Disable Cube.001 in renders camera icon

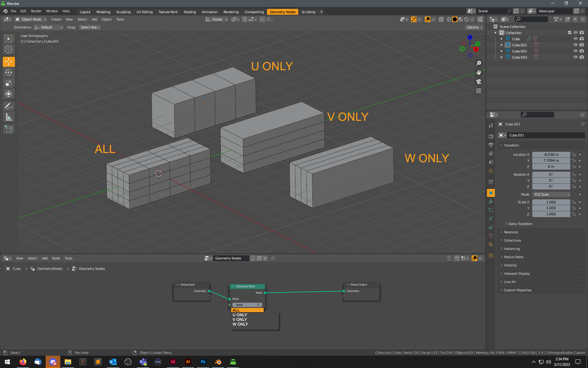pos(582,45)
